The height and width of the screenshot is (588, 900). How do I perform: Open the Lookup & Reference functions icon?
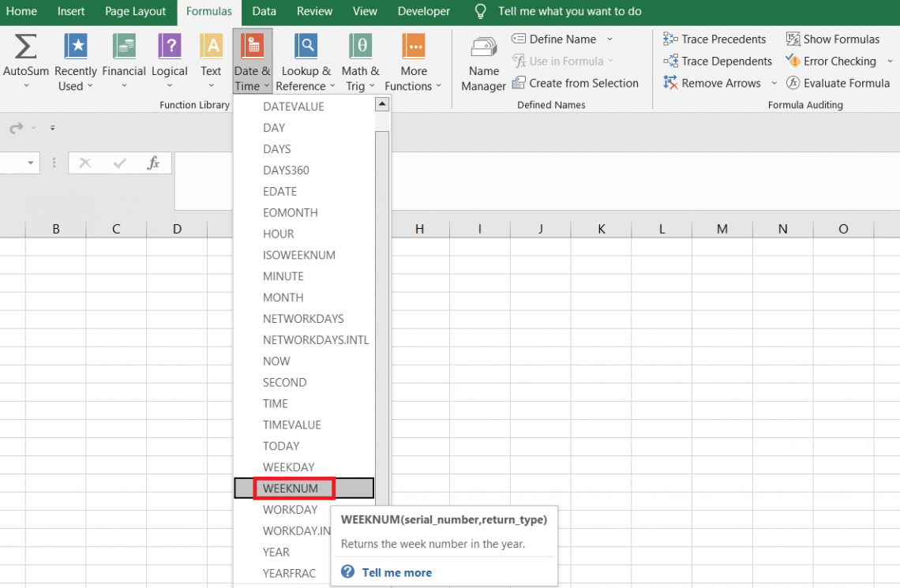306,47
